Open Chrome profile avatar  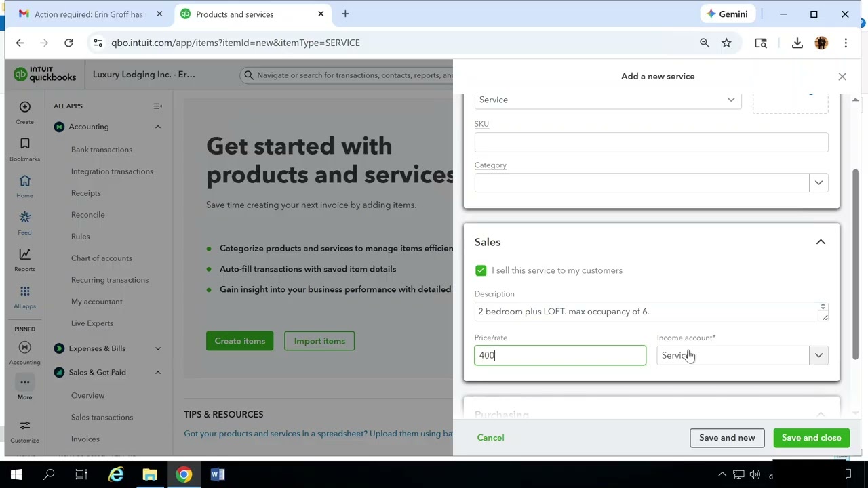pyautogui.click(x=821, y=43)
